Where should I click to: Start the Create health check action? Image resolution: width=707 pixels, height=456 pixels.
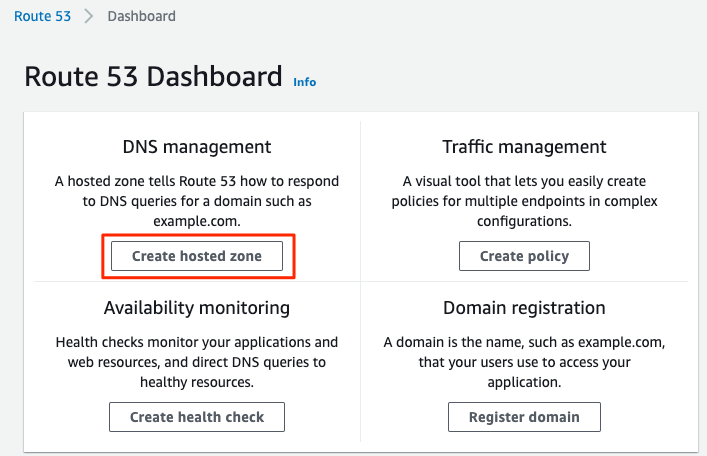point(197,417)
